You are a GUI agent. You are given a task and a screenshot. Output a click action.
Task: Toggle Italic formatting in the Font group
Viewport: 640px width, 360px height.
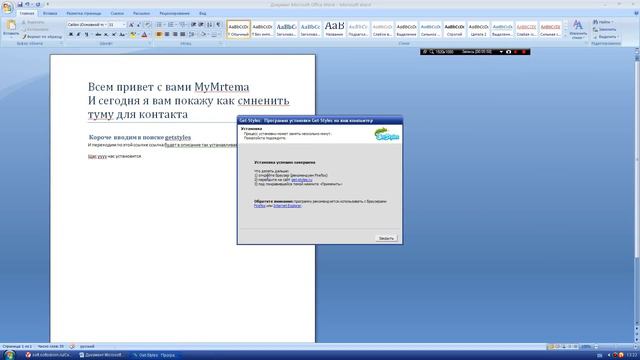coord(78,35)
